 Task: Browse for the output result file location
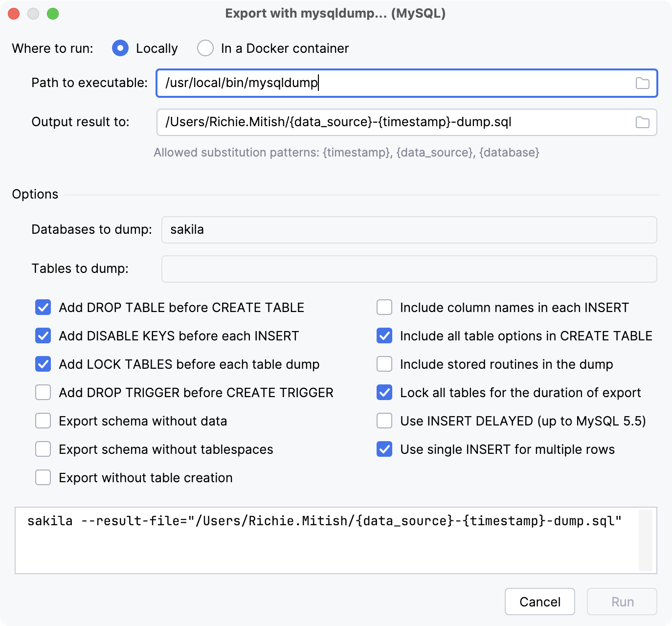coord(643,122)
